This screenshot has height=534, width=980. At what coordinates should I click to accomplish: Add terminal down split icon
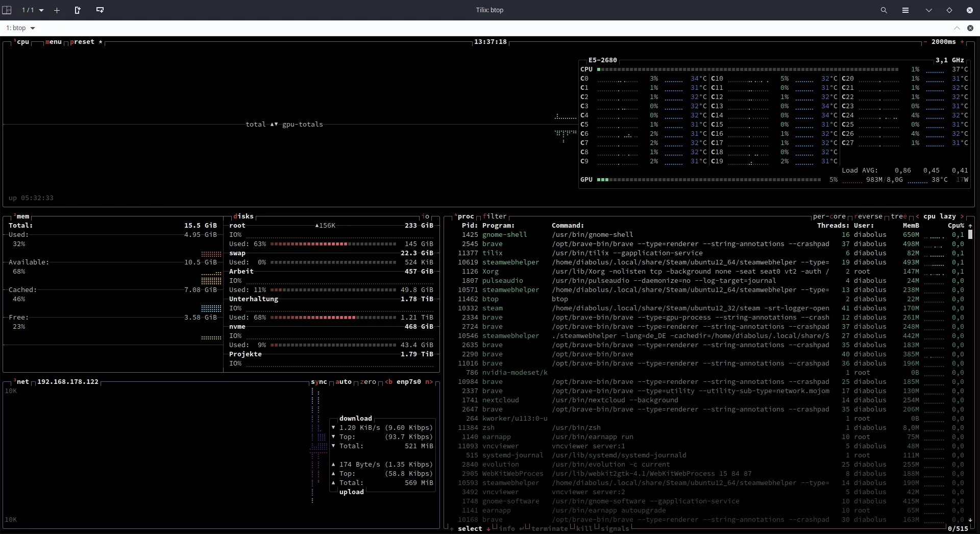coord(100,10)
